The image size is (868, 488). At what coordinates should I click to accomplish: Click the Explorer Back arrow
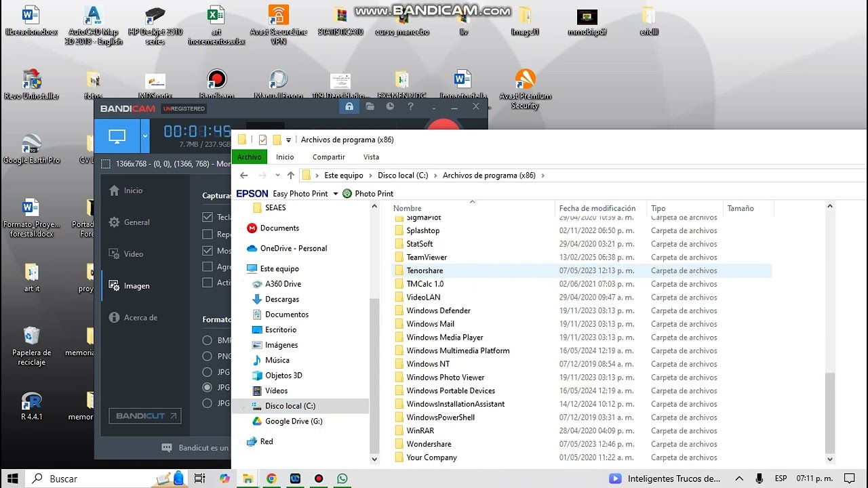(x=244, y=176)
